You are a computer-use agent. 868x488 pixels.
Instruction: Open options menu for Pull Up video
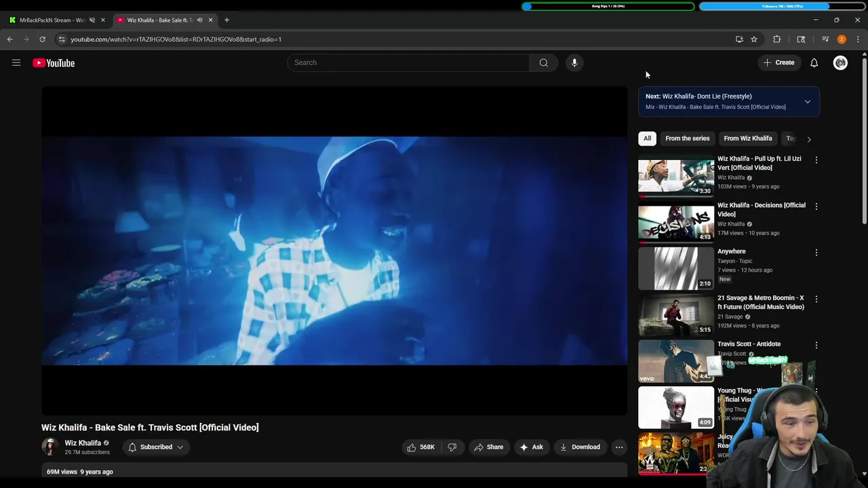pos(816,160)
